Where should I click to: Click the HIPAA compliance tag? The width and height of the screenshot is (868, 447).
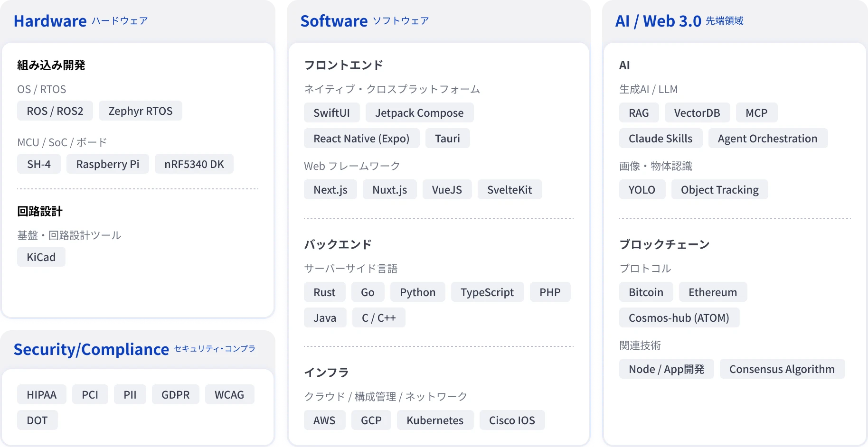click(x=42, y=394)
